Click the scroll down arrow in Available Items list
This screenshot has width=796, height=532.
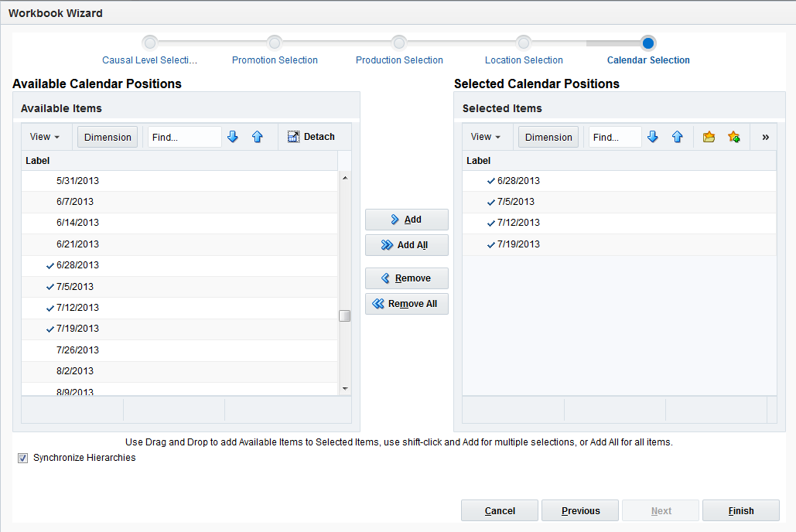(345, 388)
